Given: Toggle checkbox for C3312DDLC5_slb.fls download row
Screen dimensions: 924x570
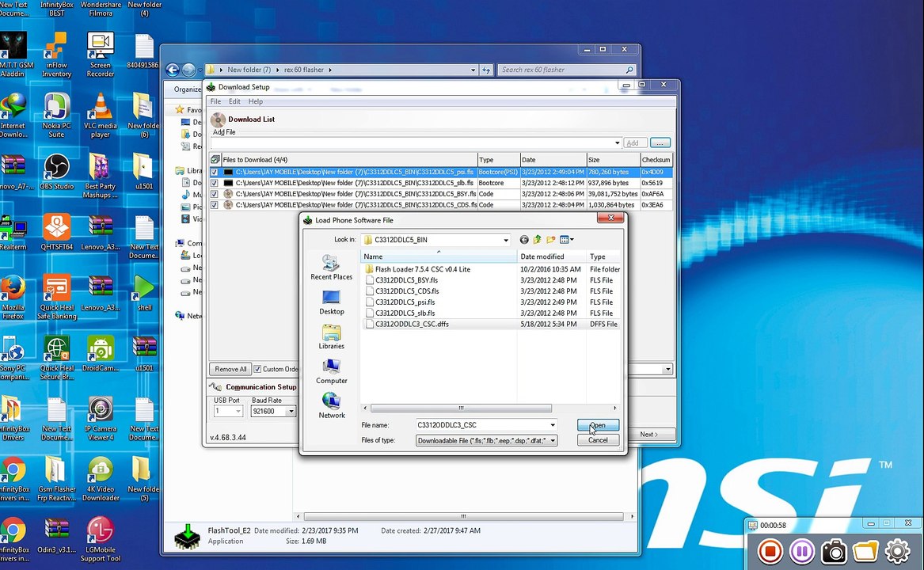Looking at the screenshot, I should pyautogui.click(x=214, y=184).
